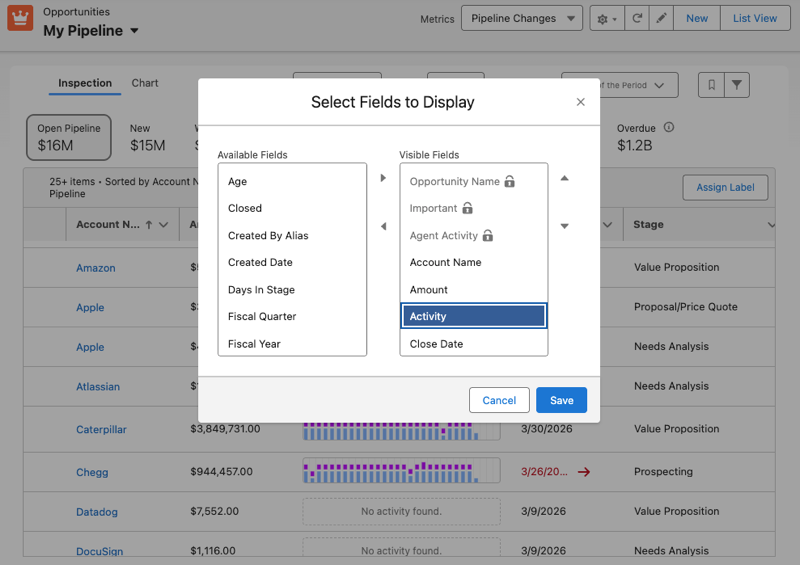
Task: Open Account Name column chevron menu
Action: pos(164,225)
